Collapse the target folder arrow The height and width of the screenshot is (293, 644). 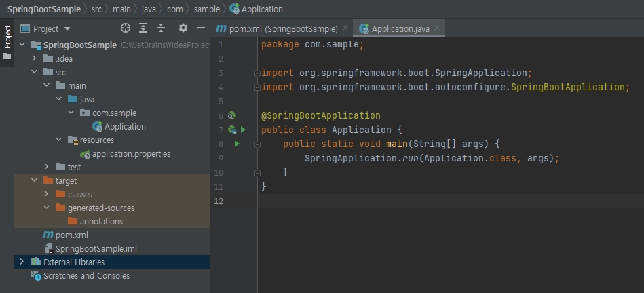pos(34,180)
